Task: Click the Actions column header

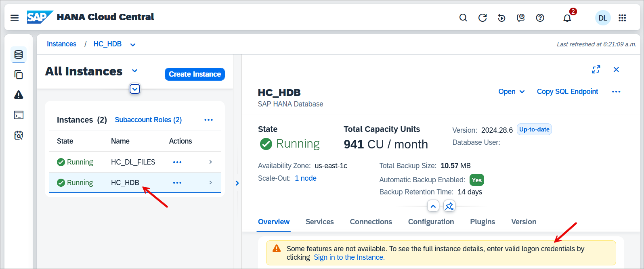Action: (180, 141)
